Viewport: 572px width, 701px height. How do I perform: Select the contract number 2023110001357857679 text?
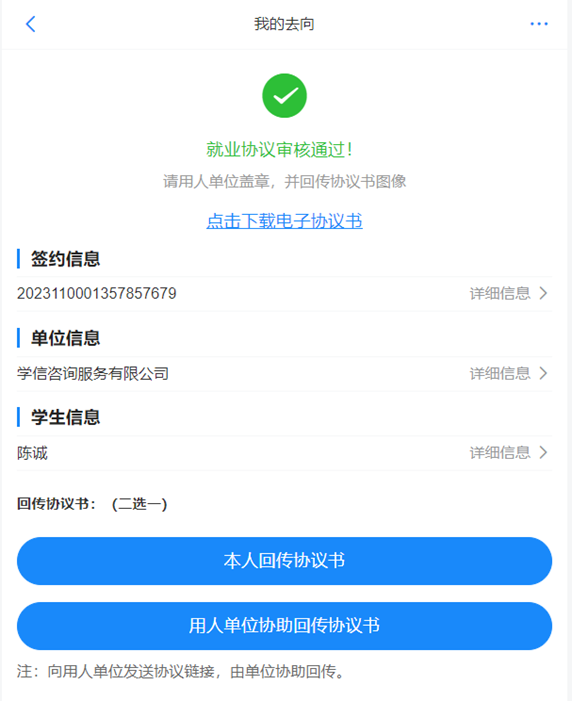point(97,293)
